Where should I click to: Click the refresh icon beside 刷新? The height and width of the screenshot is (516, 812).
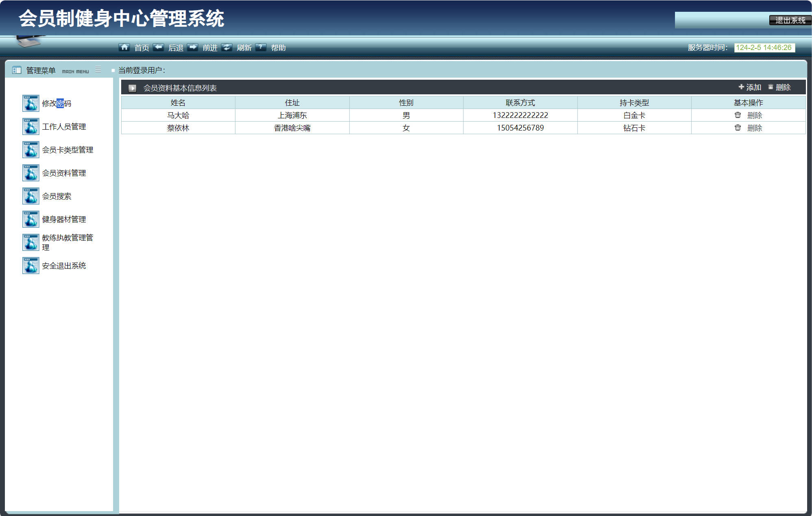[x=227, y=47]
